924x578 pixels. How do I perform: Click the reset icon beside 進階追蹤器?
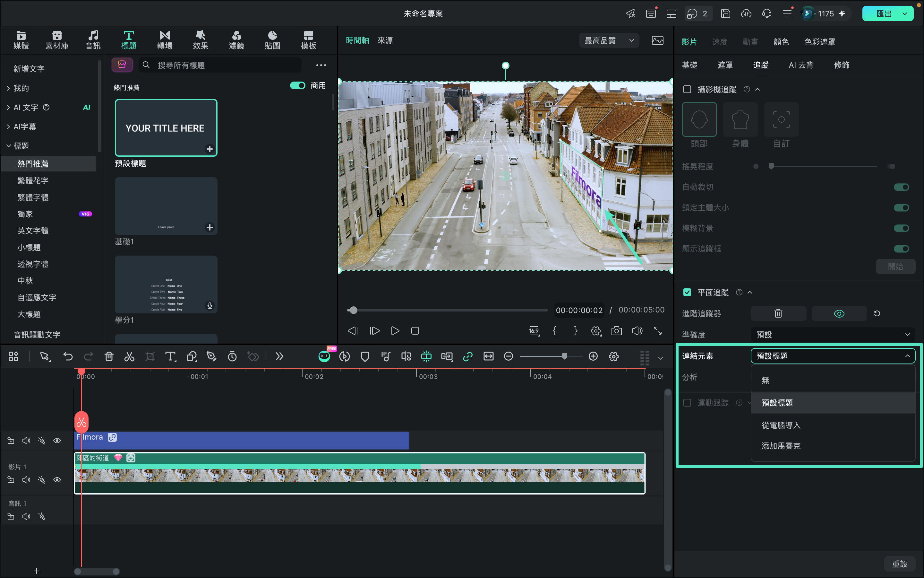click(877, 313)
